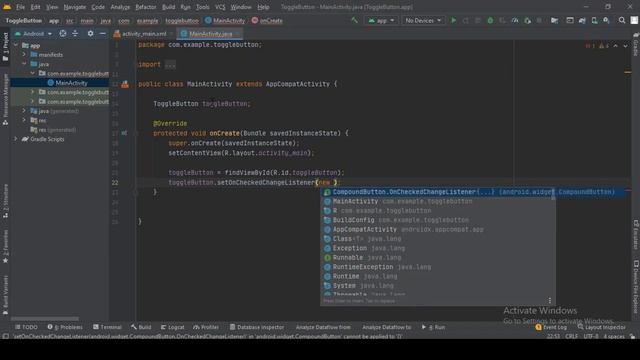Open the Terminal tool window
640x360 pixels.
point(107,327)
